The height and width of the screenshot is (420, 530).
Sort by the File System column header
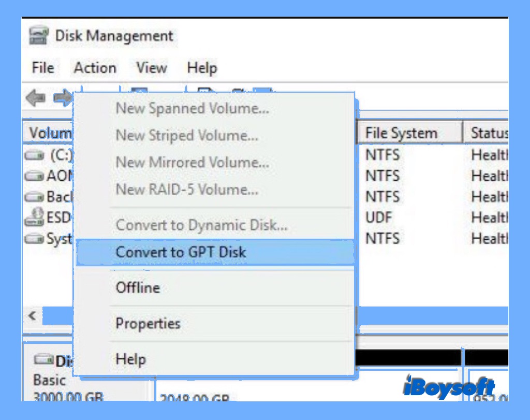401,133
